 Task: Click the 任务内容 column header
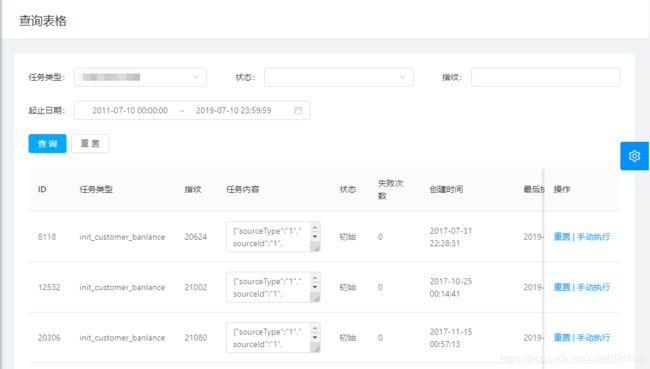[243, 189]
